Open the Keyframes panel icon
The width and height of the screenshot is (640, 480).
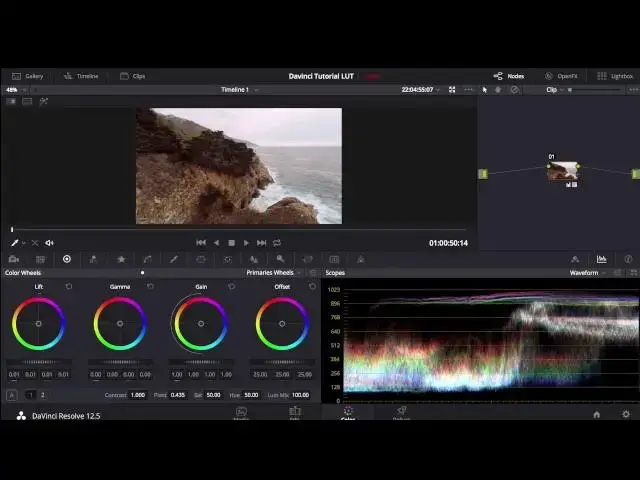tap(575, 259)
